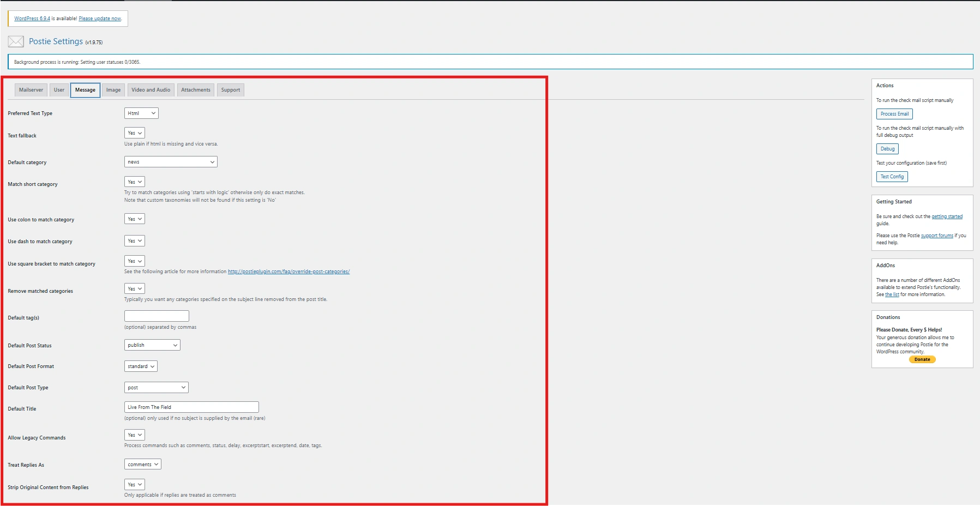The width and height of the screenshot is (980, 506).
Task: Click the Test Config button
Action: pyautogui.click(x=892, y=177)
